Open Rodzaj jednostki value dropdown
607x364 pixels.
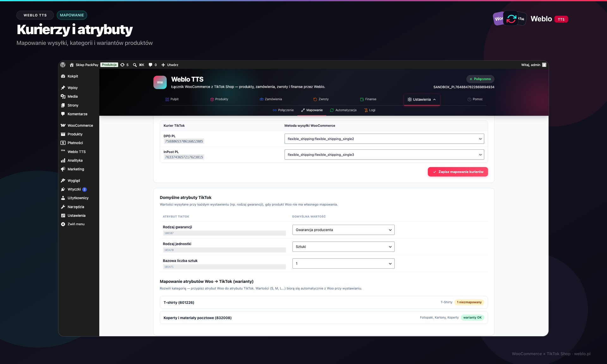[343, 246]
